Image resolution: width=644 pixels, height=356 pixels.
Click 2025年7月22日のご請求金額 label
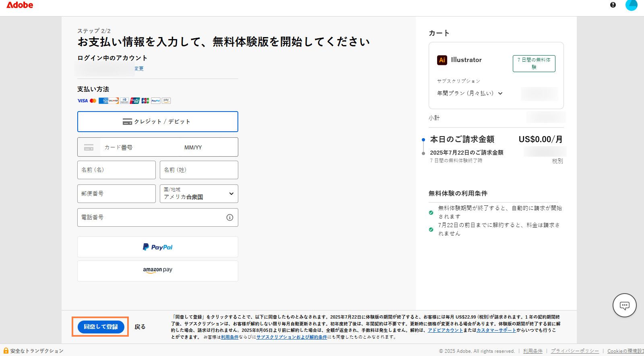466,153
